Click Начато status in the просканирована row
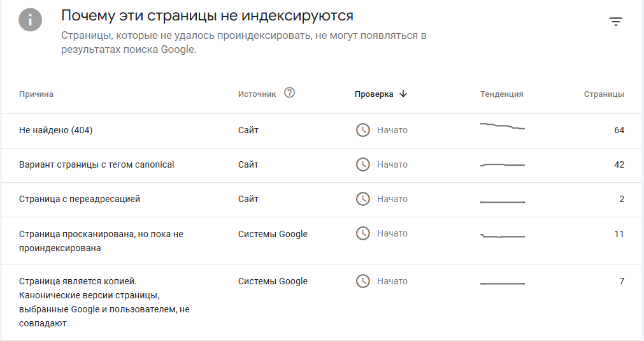The image size is (644, 341). (x=392, y=233)
